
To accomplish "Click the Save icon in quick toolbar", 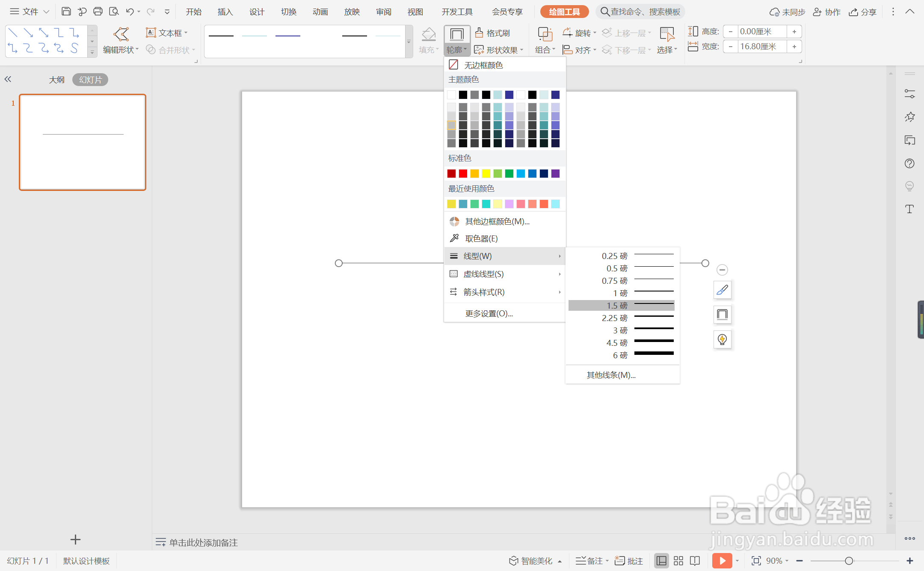I will coord(66,12).
